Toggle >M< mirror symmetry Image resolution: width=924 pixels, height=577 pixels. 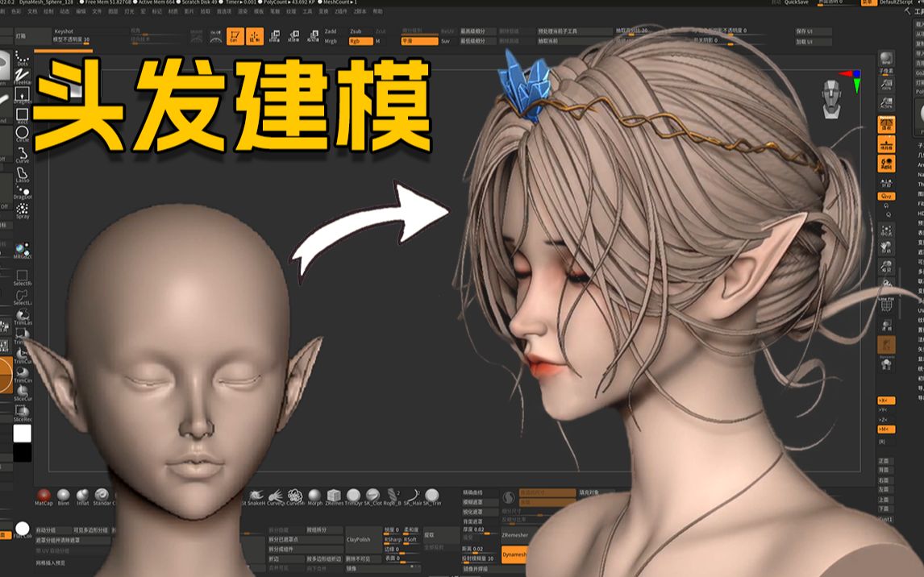pos(886,430)
